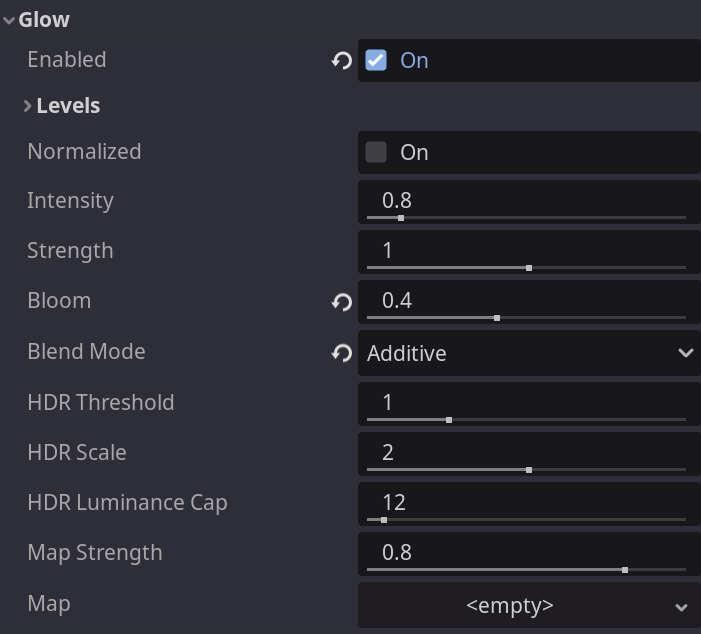Click the HDR Scale slider handle
This screenshot has width=701, height=634.
528,470
